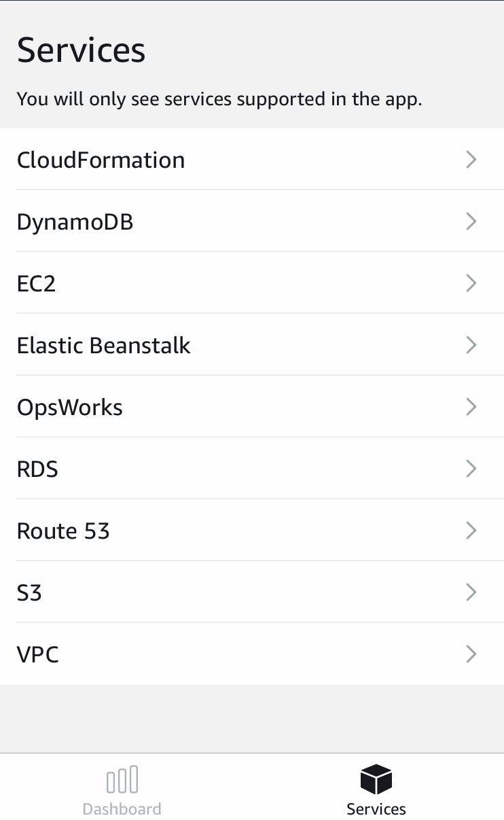Open the CloudFormation service
The height and width of the screenshot is (820, 504).
pos(101,160)
